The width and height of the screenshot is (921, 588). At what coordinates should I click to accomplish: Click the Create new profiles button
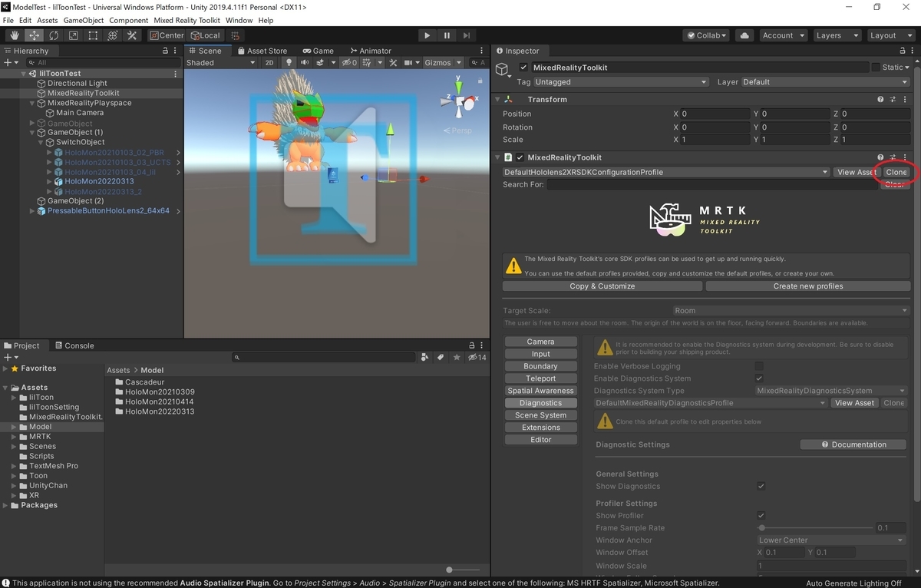pyautogui.click(x=808, y=286)
